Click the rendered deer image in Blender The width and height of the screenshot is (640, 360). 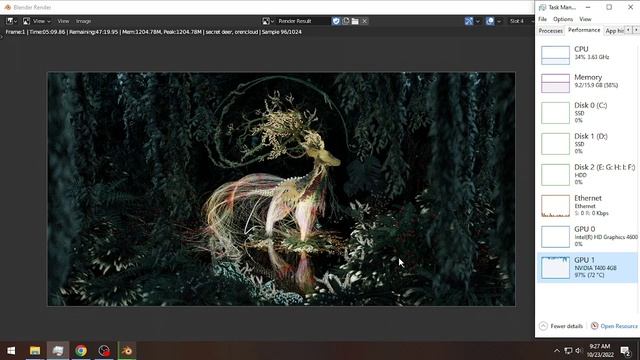tap(281, 189)
